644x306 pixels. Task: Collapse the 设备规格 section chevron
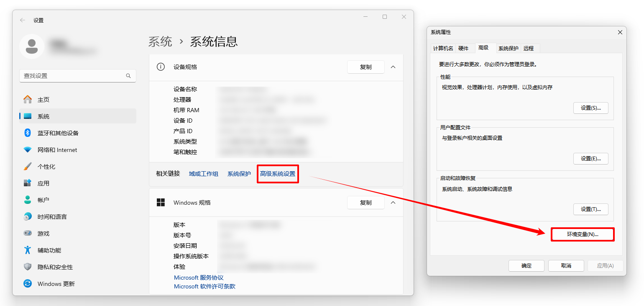(393, 67)
